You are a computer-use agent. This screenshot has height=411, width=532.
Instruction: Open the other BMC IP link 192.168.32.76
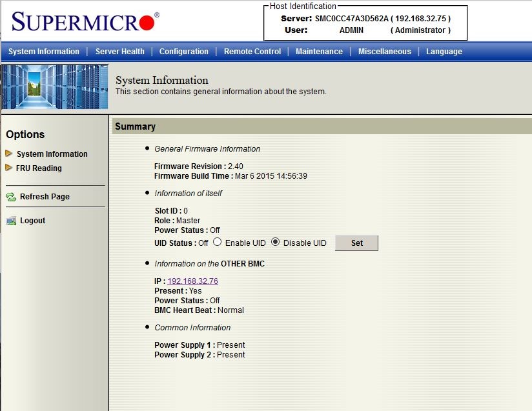click(x=192, y=281)
